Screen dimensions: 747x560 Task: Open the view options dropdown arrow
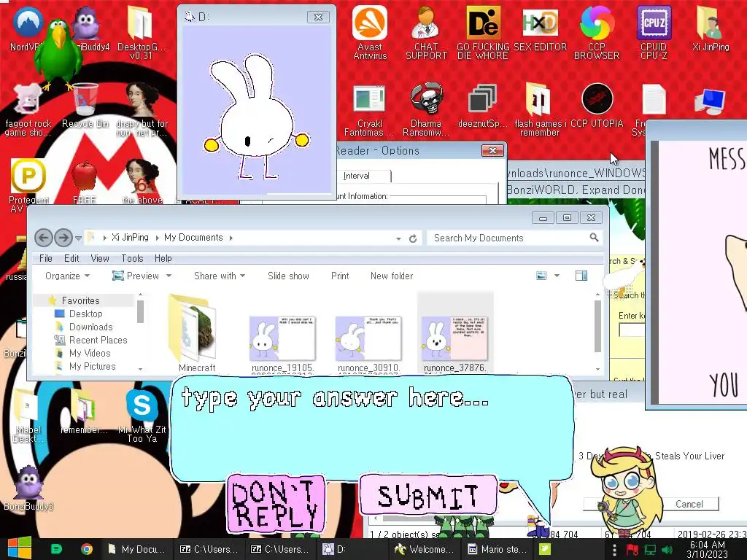click(x=557, y=276)
